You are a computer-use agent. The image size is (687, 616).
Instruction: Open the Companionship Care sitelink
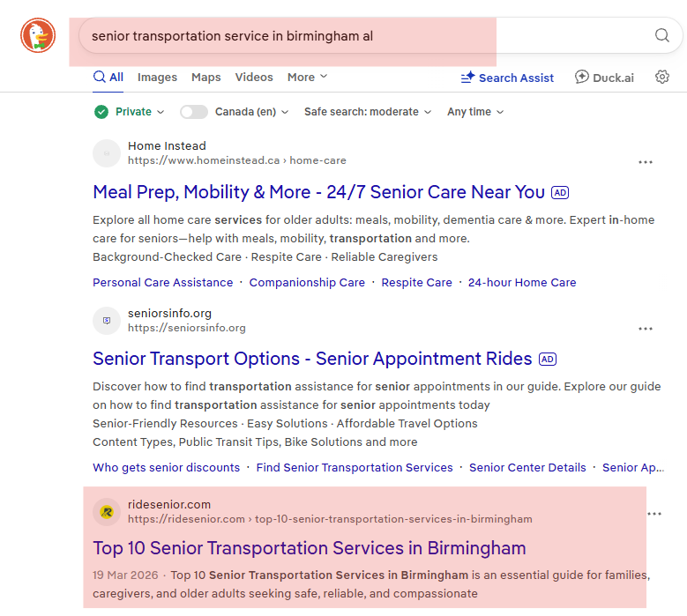coord(307,282)
